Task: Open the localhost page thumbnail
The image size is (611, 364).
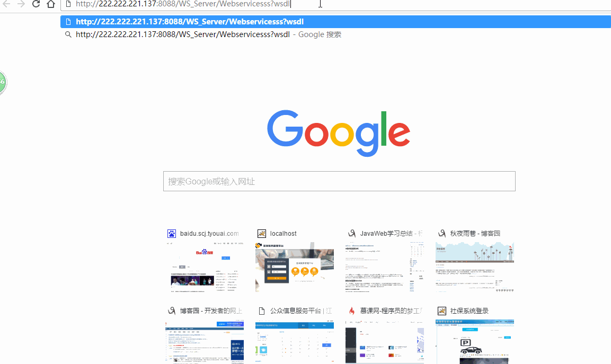Action: [x=295, y=267]
